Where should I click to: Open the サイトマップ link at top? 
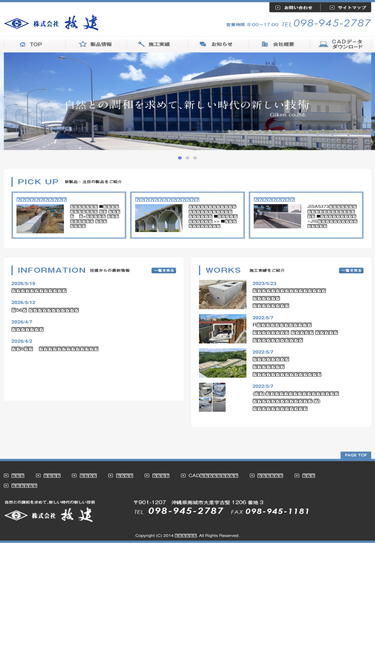pos(346,7)
